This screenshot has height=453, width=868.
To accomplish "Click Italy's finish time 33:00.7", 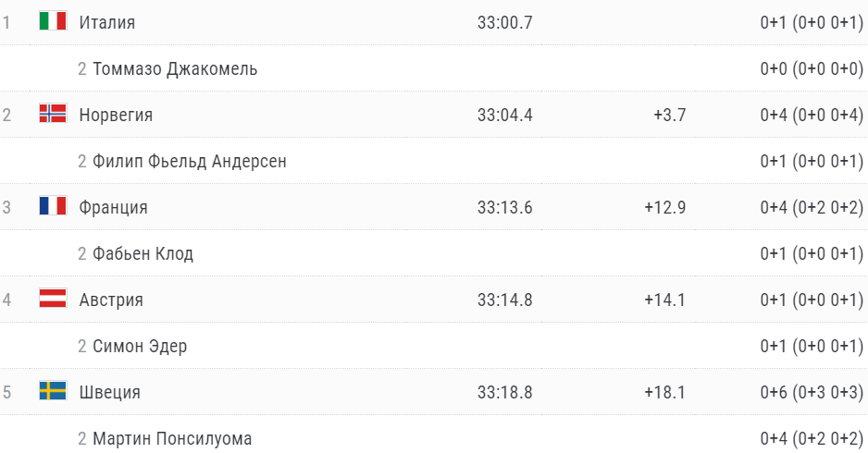I will click(505, 22).
